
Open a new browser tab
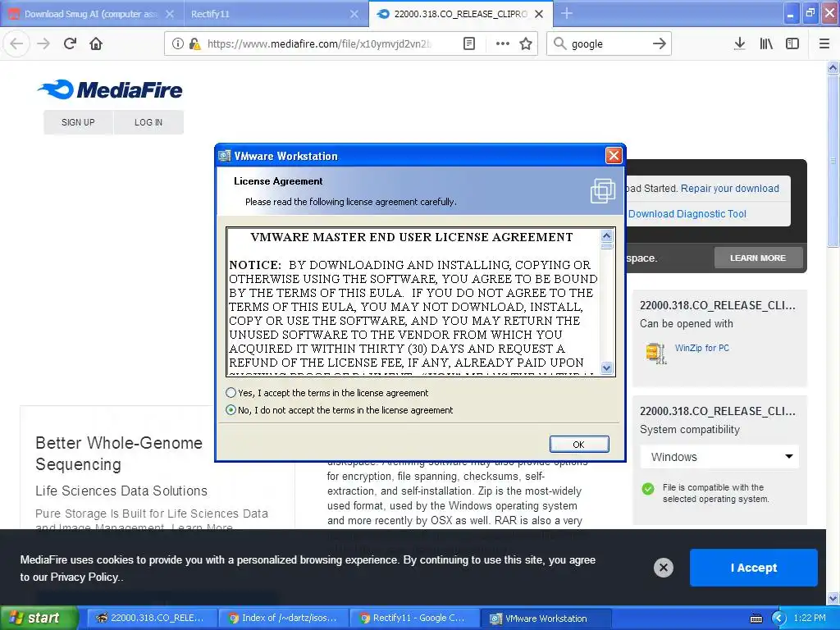point(567,13)
